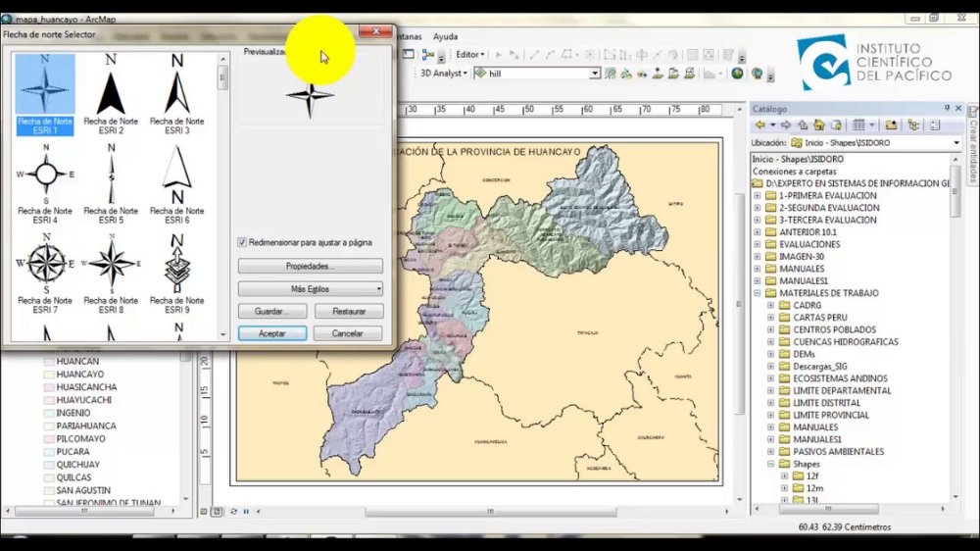The image size is (980, 551).
Task: Click the Interpolate Polygon 3D Analyst tool
Action: pyautogui.click(x=689, y=74)
